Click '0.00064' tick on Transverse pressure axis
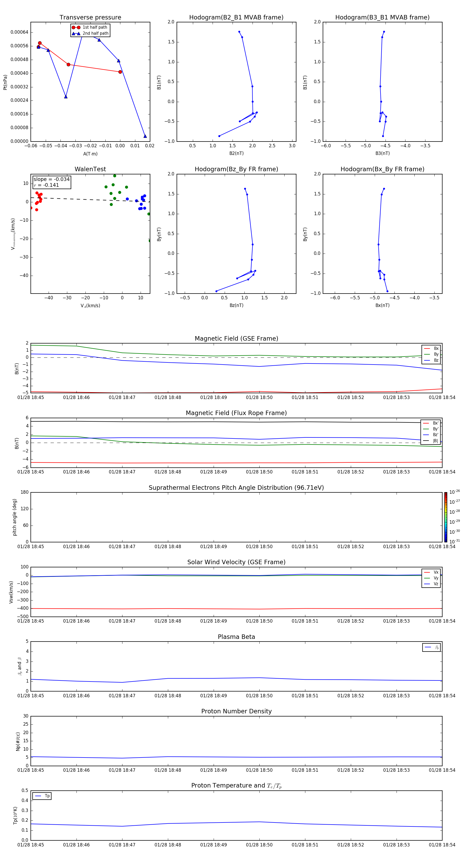Viewport: 473px width, 868px height. (x=19, y=32)
